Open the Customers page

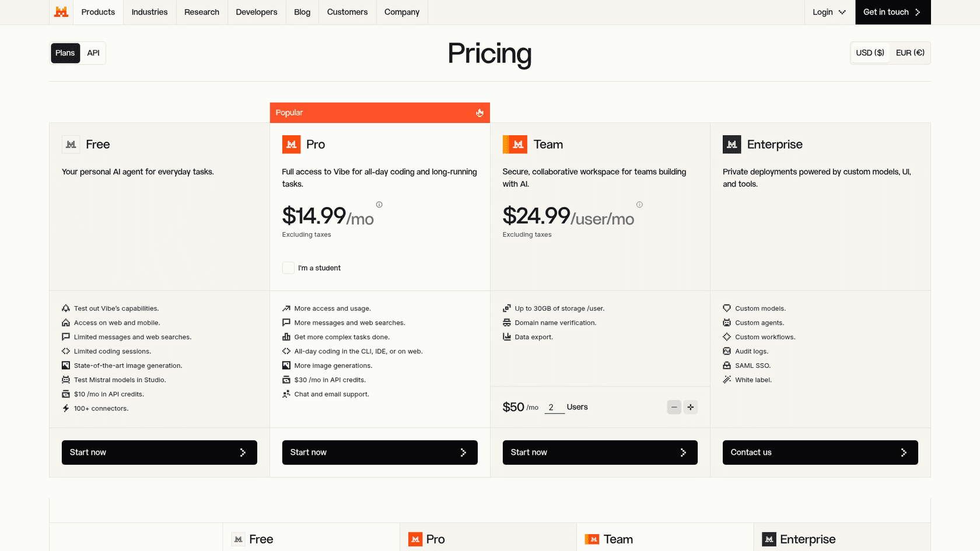pos(347,12)
